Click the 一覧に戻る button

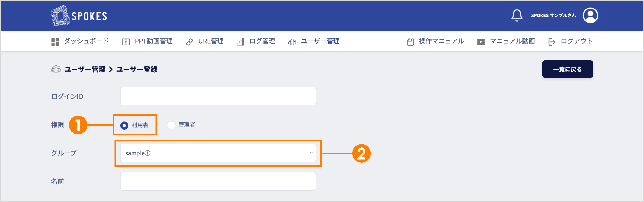pos(567,69)
